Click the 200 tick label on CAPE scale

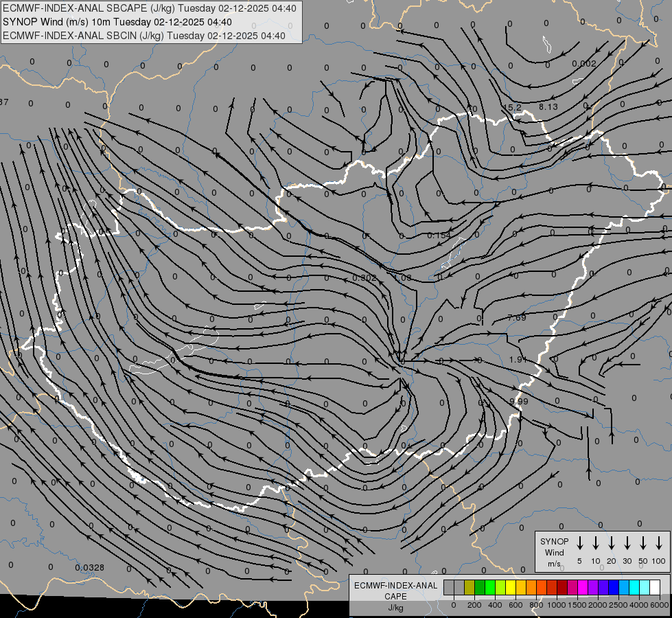coord(474,605)
